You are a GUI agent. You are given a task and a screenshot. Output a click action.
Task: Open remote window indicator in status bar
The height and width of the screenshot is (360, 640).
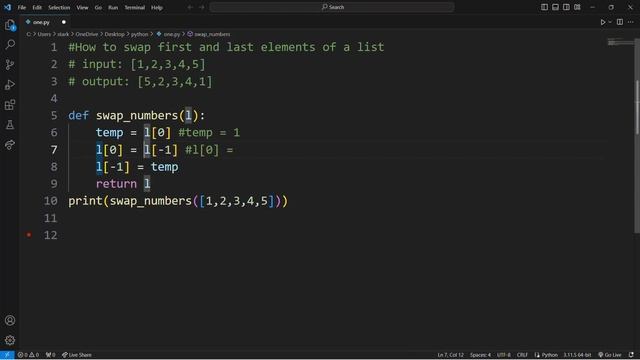pos(7,355)
